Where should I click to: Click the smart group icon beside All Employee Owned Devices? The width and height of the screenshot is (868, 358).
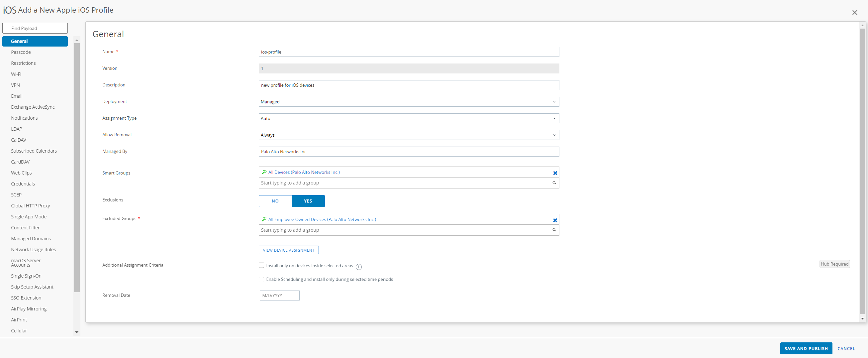click(264, 219)
